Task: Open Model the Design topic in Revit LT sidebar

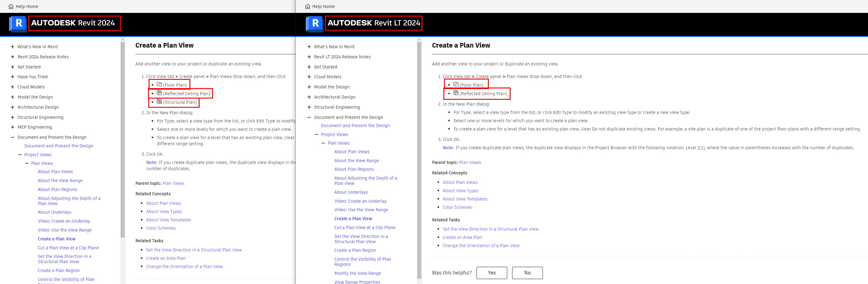Action: pyautogui.click(x=332, y=87)
